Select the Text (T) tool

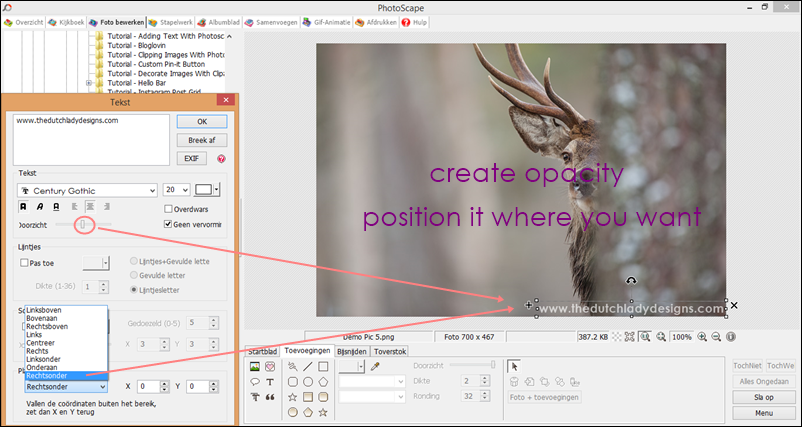coord(270,382)
